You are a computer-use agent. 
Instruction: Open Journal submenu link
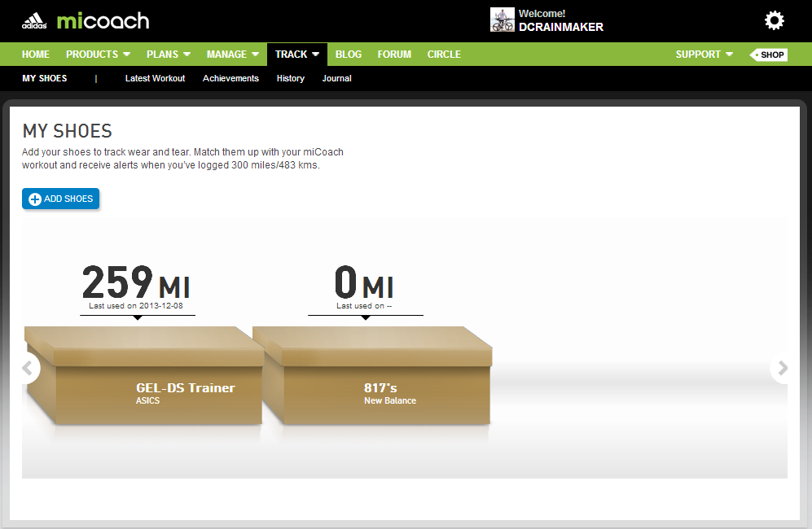336,78
